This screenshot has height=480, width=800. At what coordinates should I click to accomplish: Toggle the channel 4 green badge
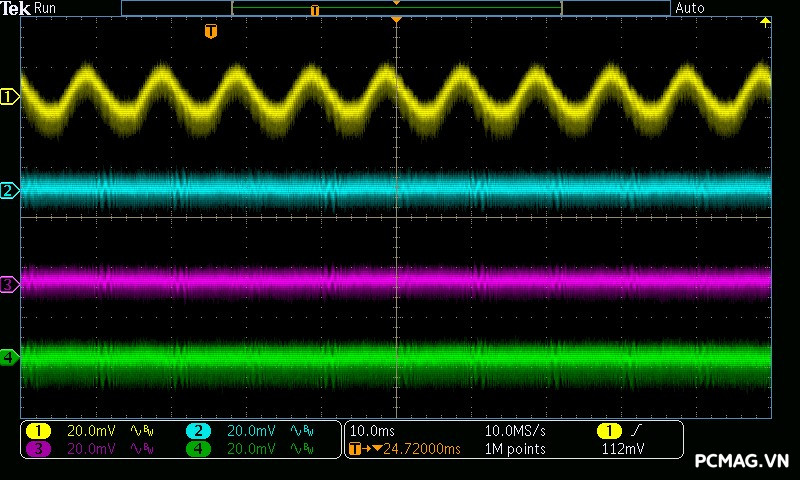tap(198, 449)
